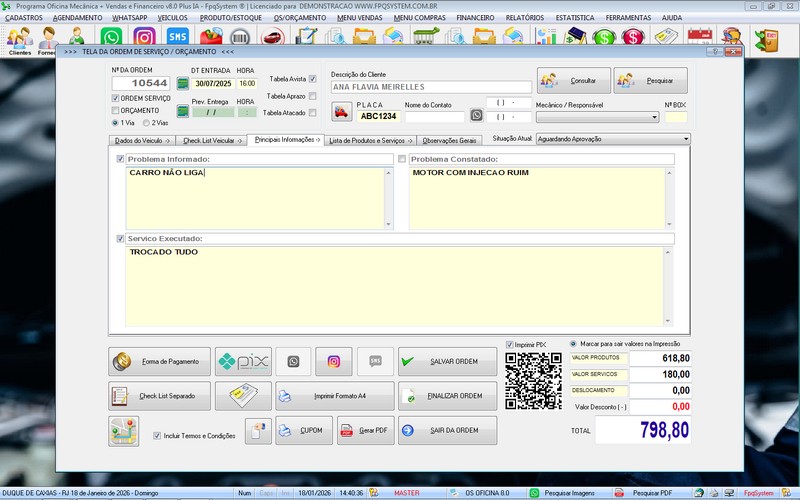The image size is (800, 500).
Task: Open the FINANCEIRO menu
Action: tap(474, 18)
